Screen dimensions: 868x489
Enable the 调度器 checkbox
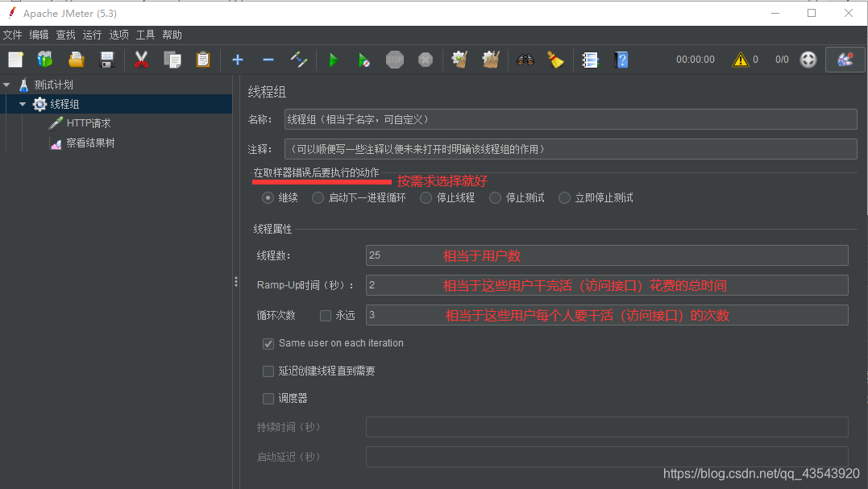[x=268, y=398]
